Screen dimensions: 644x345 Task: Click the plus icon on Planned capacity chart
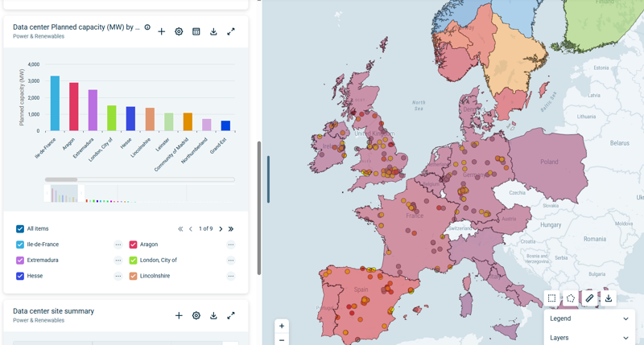coord(162,31)
